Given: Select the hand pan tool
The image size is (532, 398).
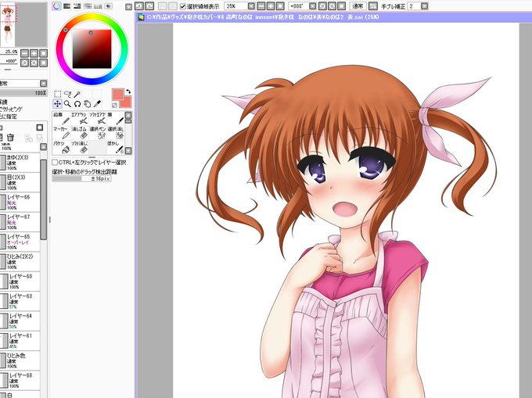Looking at the screenshot, I should pyautogui.click(x=87, y=104).
